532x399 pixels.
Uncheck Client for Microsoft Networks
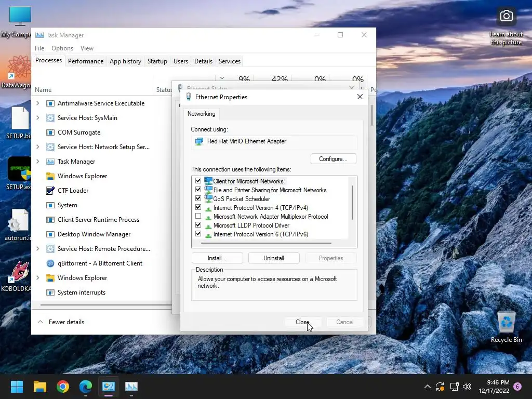198,181
